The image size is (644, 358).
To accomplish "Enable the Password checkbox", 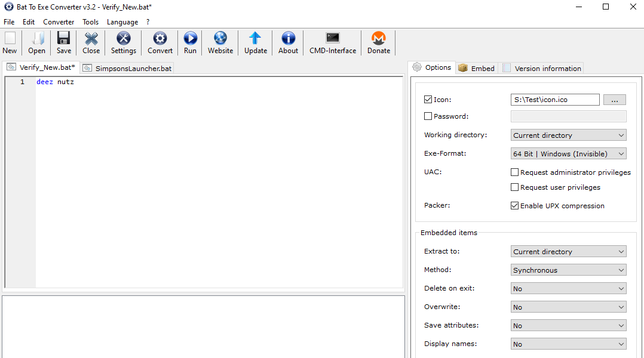I will [428, 116].
